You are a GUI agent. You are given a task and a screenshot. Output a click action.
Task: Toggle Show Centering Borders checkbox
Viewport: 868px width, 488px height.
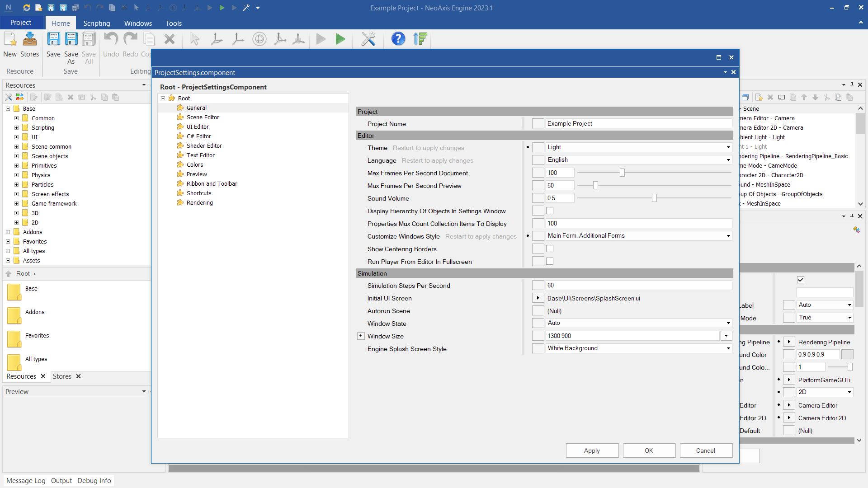pos(550,249)
